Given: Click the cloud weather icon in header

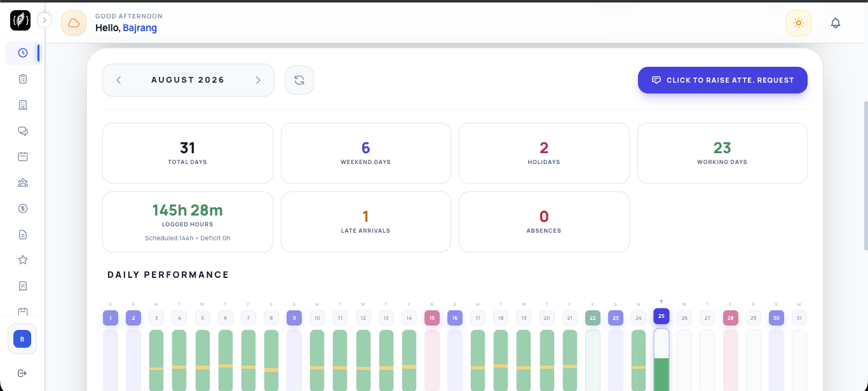Looking at the screenshot, I should coord(74,24).
